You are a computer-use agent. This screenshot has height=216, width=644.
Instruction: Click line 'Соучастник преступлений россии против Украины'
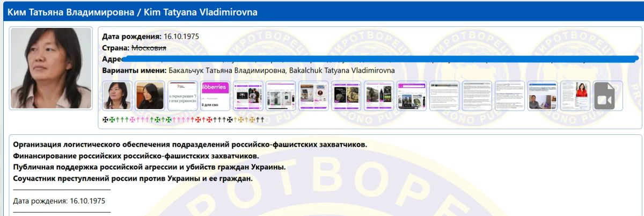[x=133, y=178]
